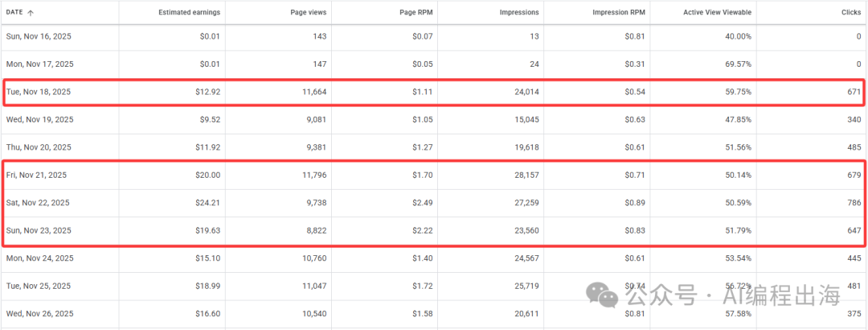
Task: Click the 340 clicks value
Action: click(854, 120)
